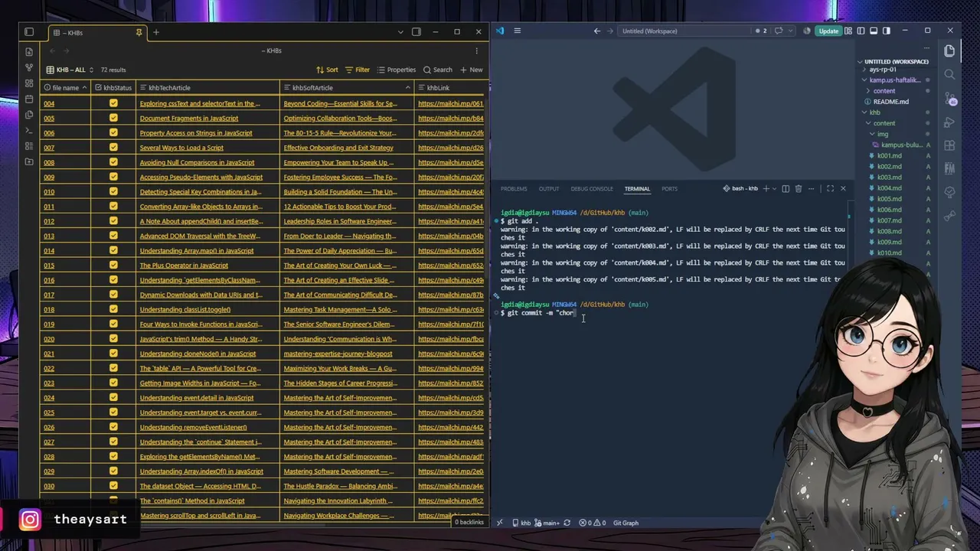The image size is (980, 551).
Task: Go back in VS Code navigation
Action: (597, 31)
